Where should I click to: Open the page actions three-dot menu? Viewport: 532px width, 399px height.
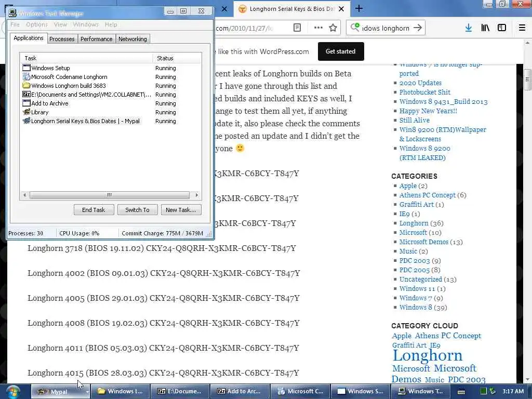(x=318, y=28)
